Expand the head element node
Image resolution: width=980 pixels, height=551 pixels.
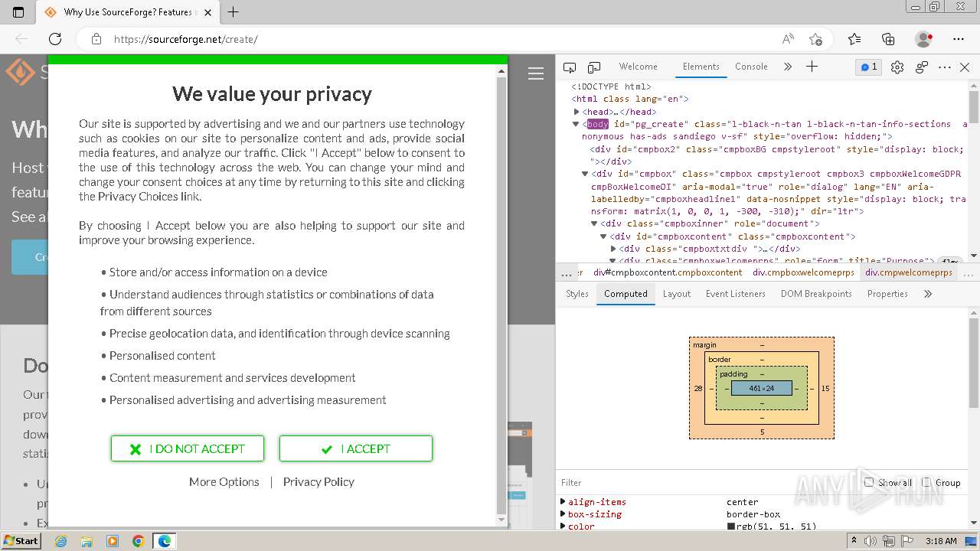point(577,112)
